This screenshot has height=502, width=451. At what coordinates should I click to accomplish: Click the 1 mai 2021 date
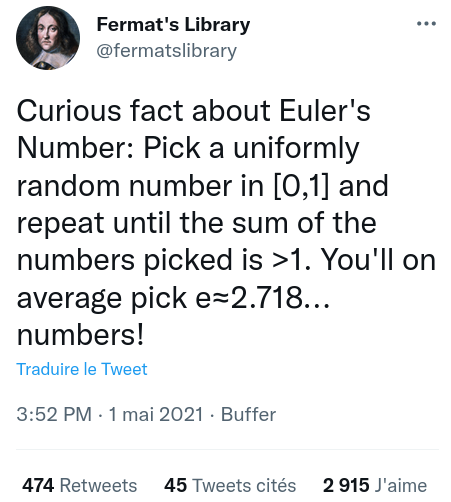(x=156, y=414)
